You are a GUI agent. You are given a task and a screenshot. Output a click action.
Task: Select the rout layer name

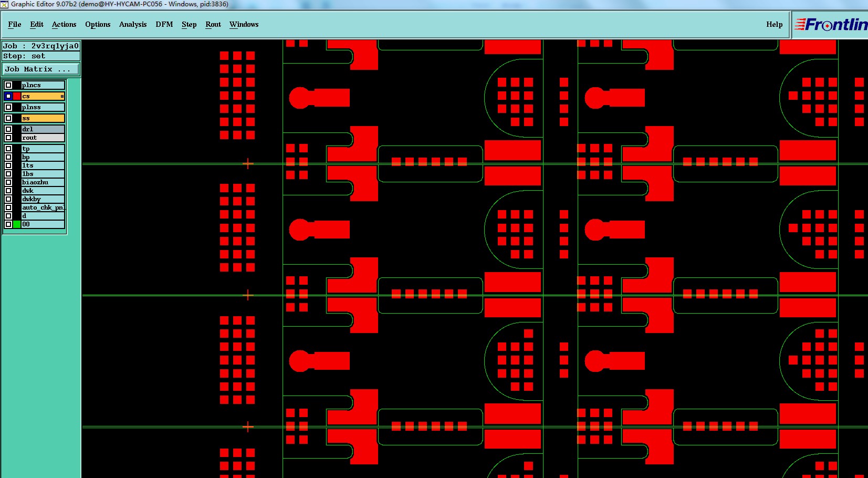click(43, 138)
